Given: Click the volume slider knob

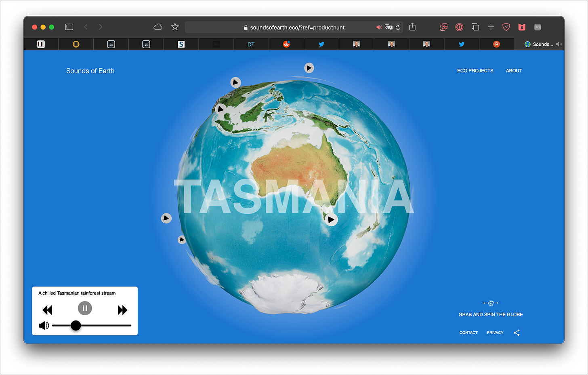Looking at the screenshot, I should [x=76, y=325].
